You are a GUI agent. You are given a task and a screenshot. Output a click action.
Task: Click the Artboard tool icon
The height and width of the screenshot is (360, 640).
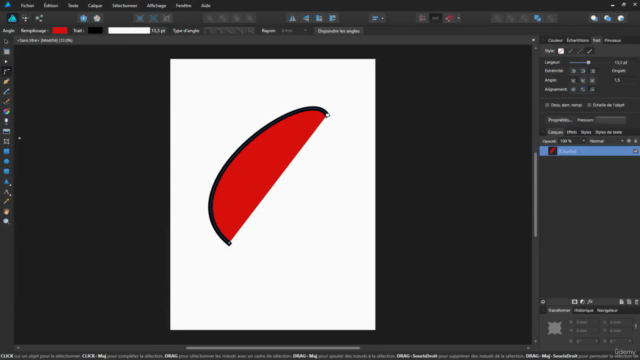pos(6,52)
